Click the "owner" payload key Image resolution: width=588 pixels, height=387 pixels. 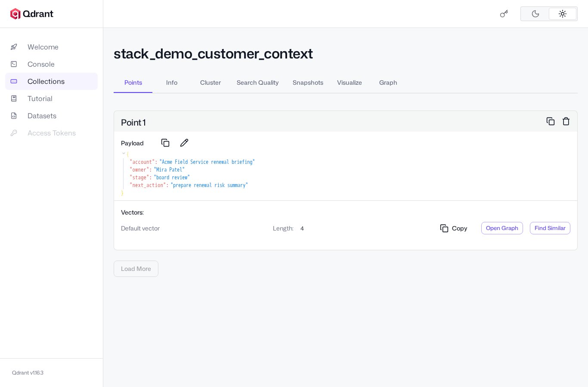[x=139, y=170]
